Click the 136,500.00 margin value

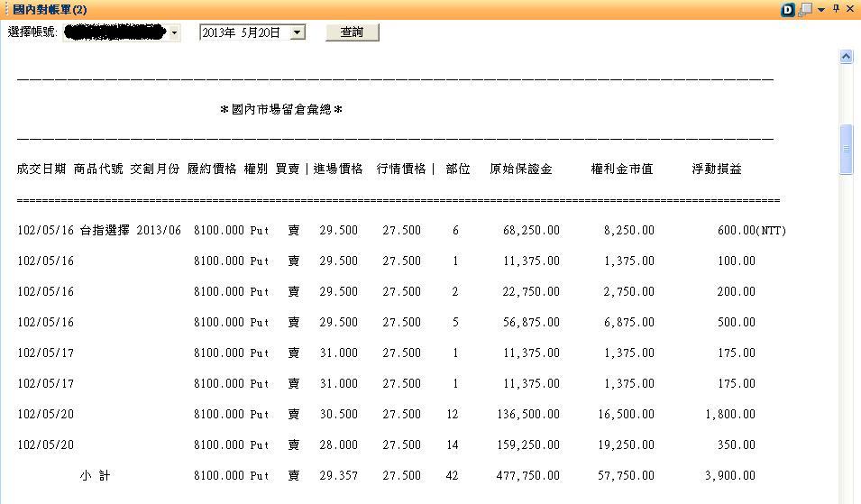click(528, 415)
